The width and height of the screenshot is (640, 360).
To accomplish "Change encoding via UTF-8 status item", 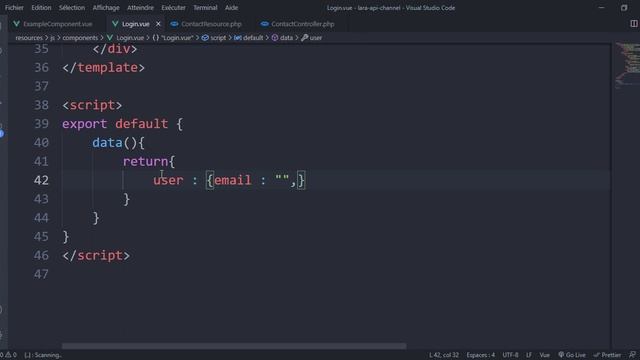I will tap(510, 355).
